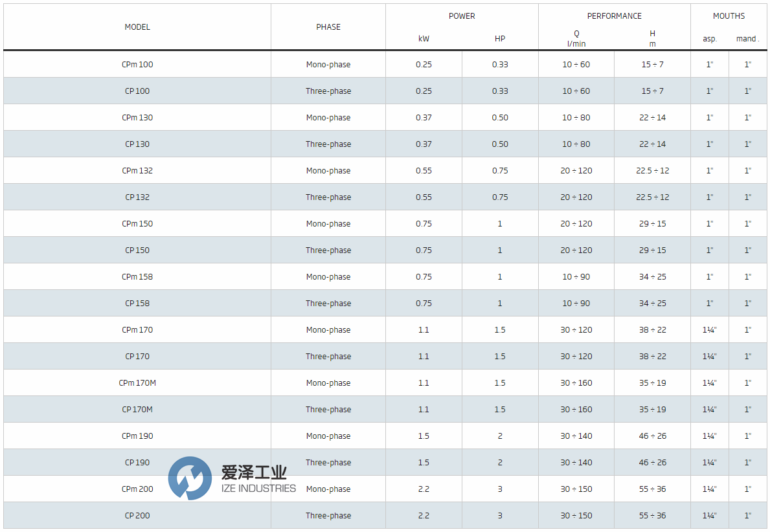Click Mono-phase cell for CPm 150

pyautogui.click(x=328, y=223)
